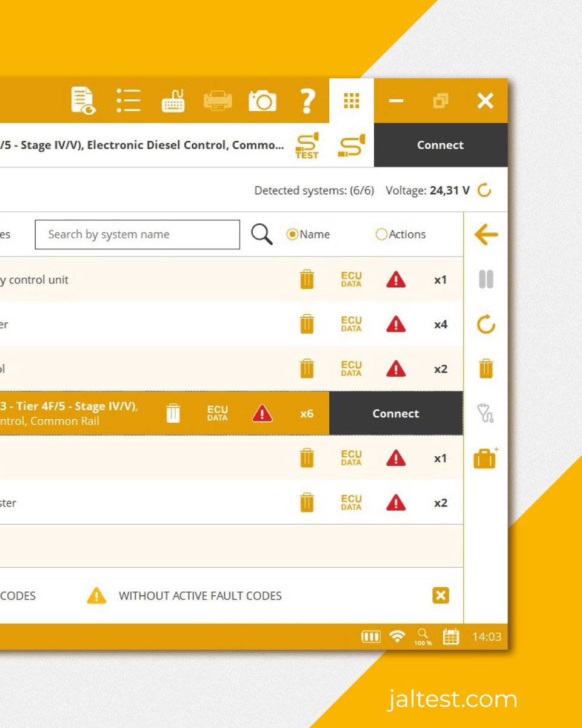Click the top bar Connect button
Image resolution: width=582 pixels, height=728 pixels.
441,145
